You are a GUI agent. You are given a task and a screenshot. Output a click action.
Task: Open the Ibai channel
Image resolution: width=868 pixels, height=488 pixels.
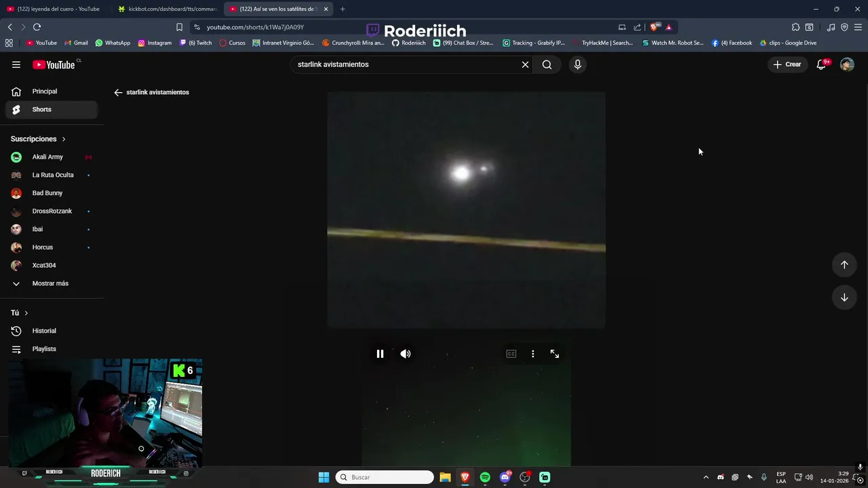pos(52,229)
